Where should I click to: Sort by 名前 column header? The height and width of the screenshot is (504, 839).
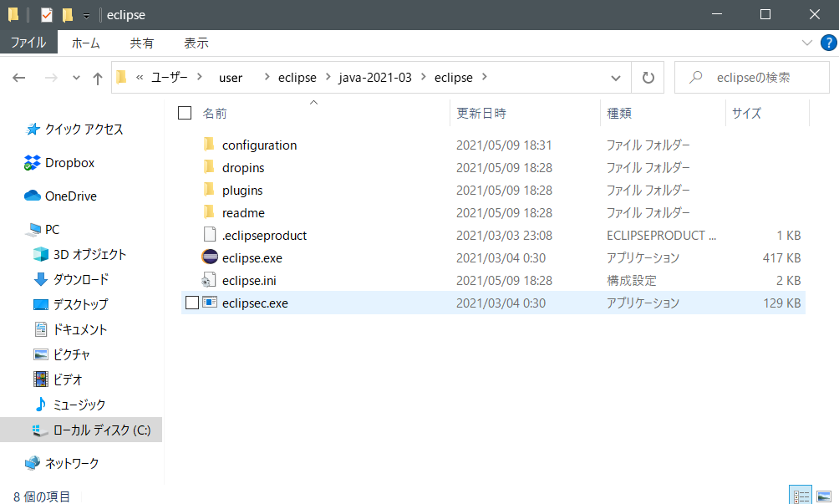click(215, 114)
